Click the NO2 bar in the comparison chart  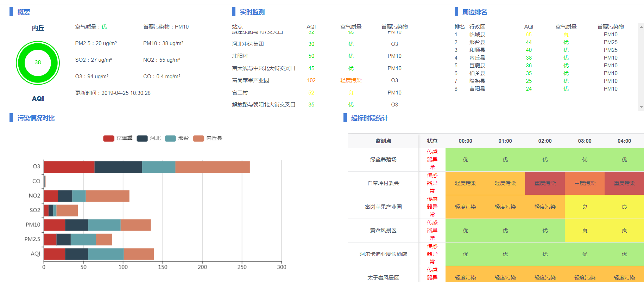[87, 196]
